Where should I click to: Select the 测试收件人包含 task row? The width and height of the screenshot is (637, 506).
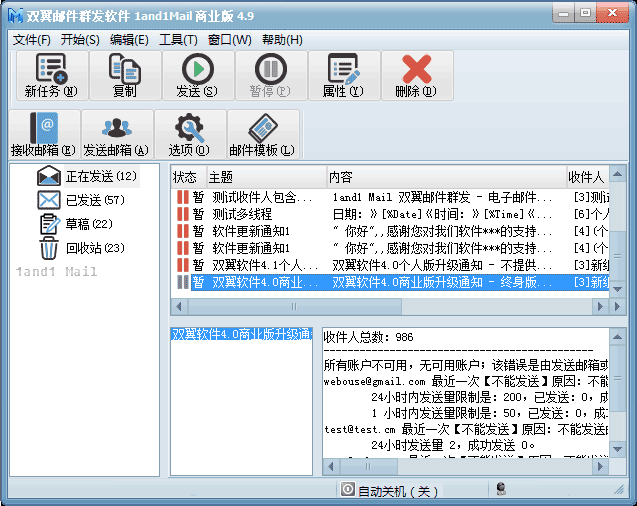(390, 197)
